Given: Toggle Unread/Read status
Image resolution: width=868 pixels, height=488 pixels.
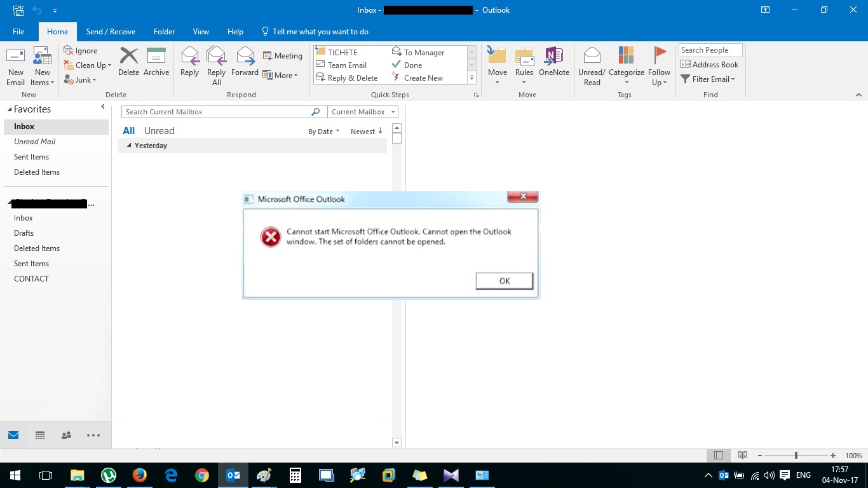Looking at the screenshot, I should tap(592, 67).
